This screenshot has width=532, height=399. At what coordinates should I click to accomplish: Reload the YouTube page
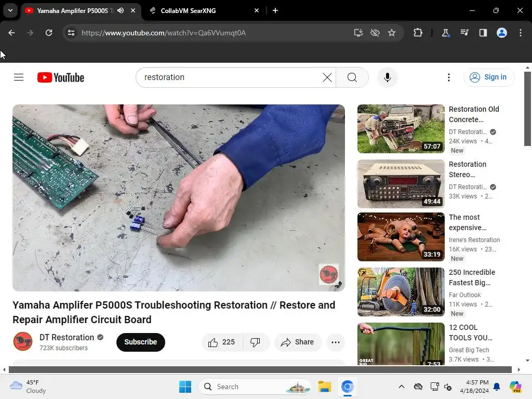click(x=49, y=33)
